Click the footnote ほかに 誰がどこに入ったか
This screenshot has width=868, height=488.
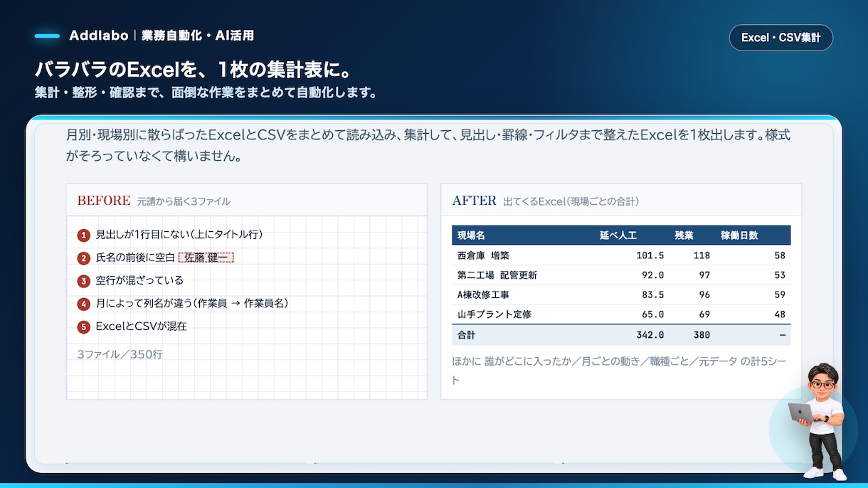(x=620, y=371)
